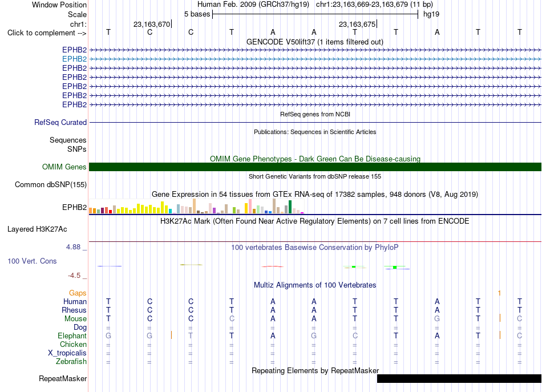
Task: Click the Chicken alignment row label
Action: (x=73, y=344)
